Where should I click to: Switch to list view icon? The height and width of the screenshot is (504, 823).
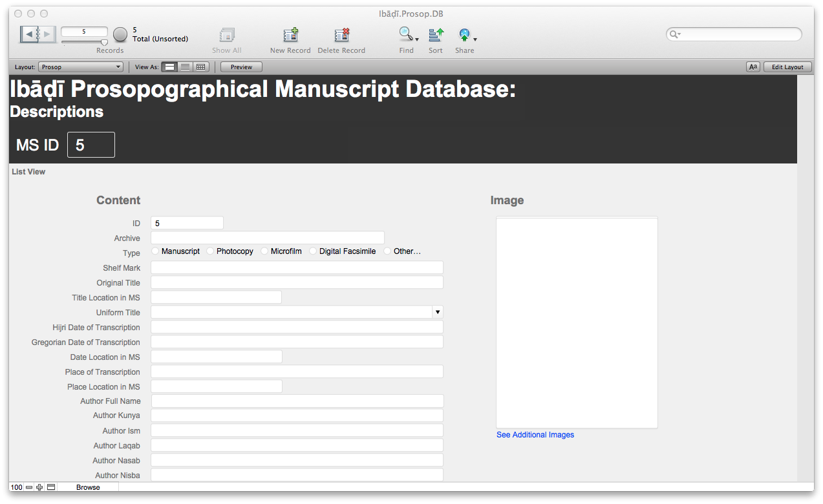(185, 67)
